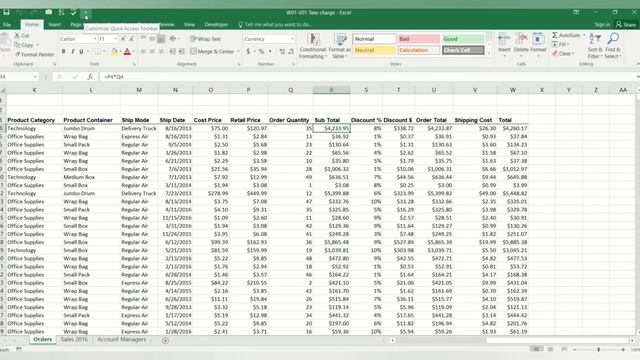Screen dimensions: 640x360
Task: Toggle Bottom Align in the Alignment group
Action: tap(161, 39)
